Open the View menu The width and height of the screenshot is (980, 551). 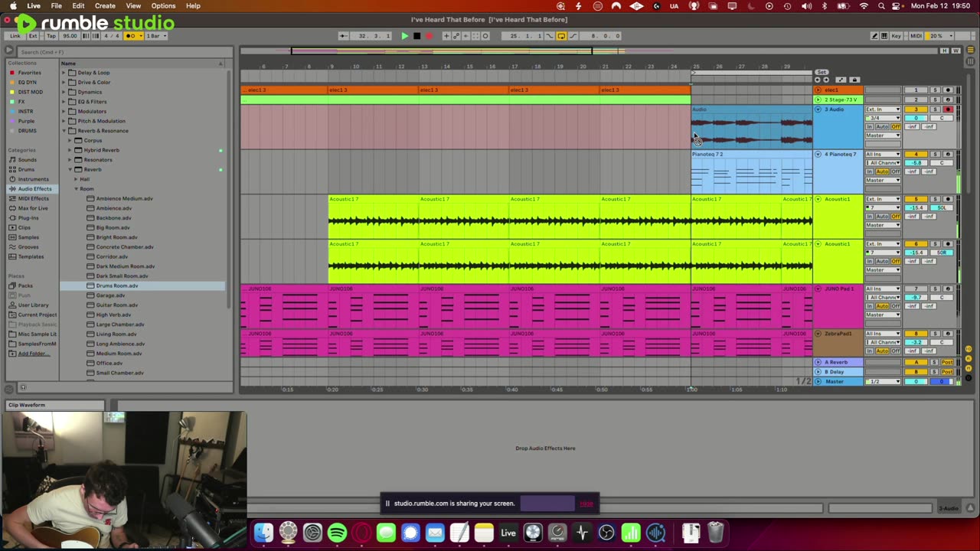pos(133,6)
